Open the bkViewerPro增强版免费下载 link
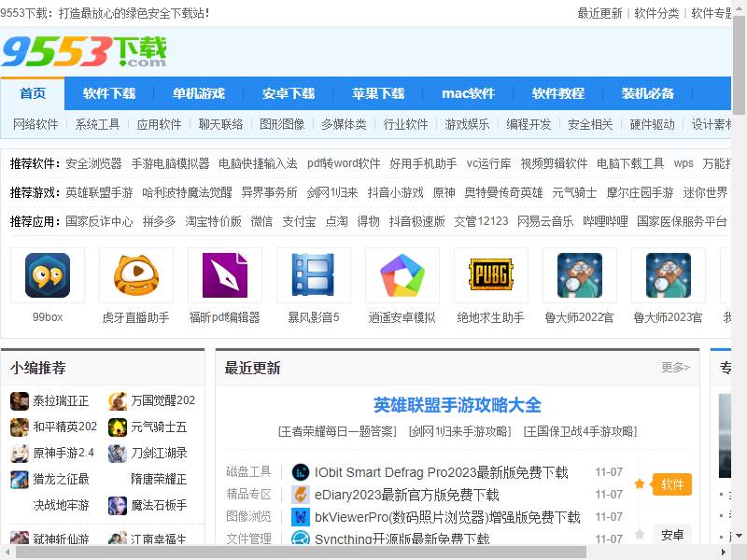Image resolution: width=747 pixels, height=560 pixels. (x=447, y=517)
